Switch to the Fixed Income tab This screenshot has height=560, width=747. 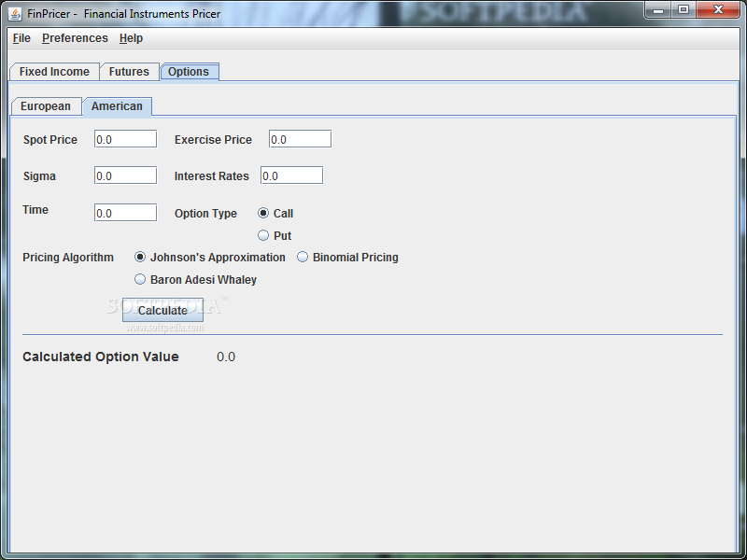pyautogui.click(x=54, y=72)
